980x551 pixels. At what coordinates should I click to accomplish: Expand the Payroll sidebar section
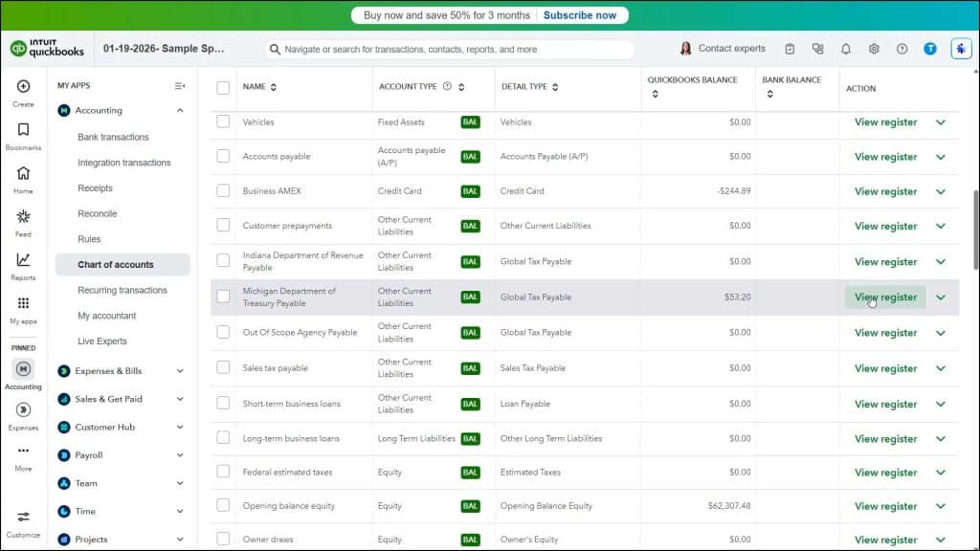[91, 454]
